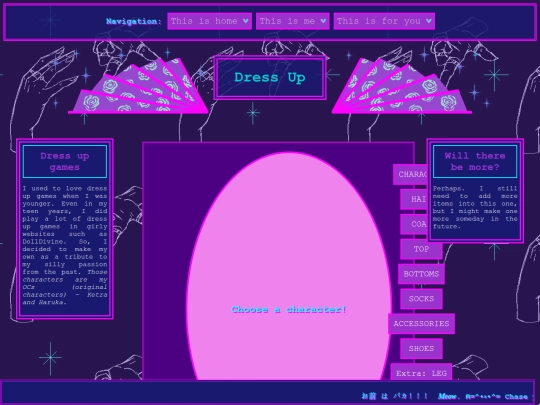Click the paragraph starting "I used to love dress"
540x405 pixels.
pyautogui.click(x=65, y=245)
